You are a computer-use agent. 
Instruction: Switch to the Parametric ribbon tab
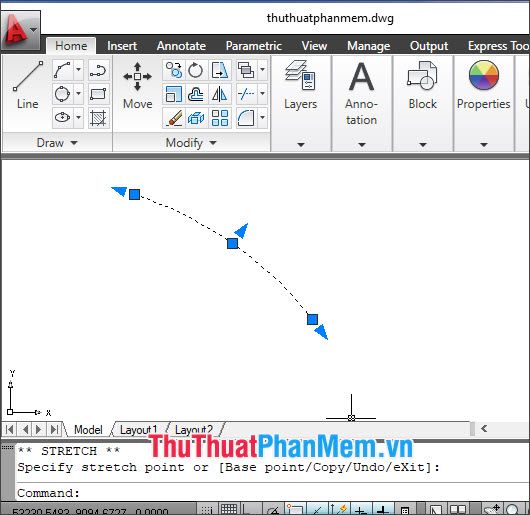pos(254,46)
